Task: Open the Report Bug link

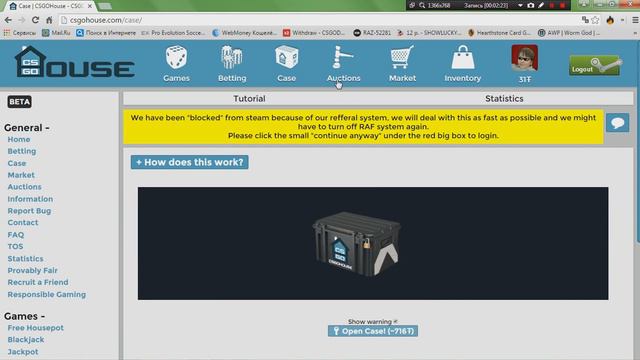Action: (29, 211)
